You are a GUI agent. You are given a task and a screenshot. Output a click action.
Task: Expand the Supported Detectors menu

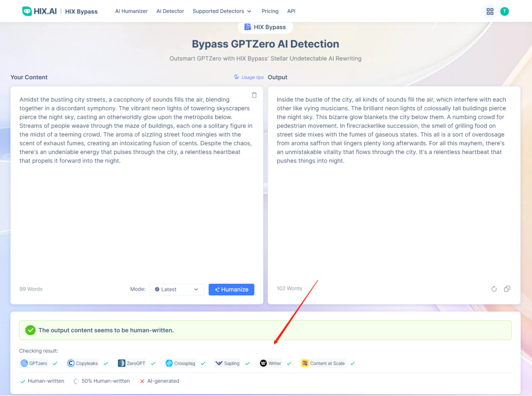coord(221,11)
